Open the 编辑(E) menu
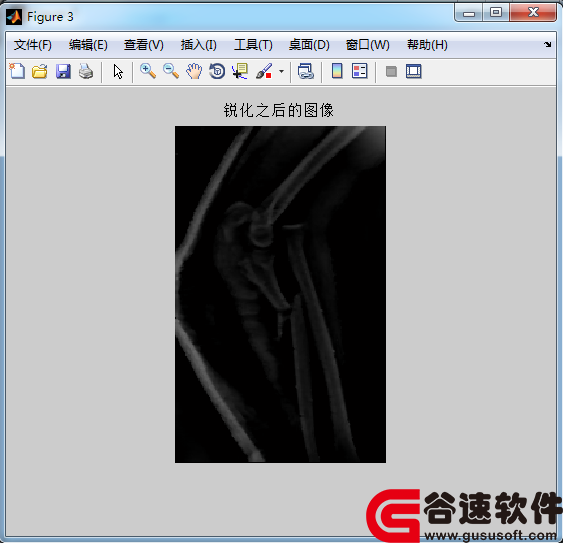 coord(88,45)
